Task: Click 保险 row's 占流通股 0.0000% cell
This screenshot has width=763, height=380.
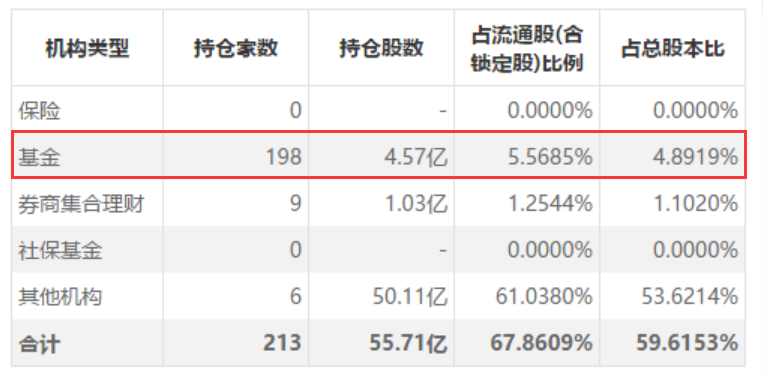Action: (x=550, y=111)
